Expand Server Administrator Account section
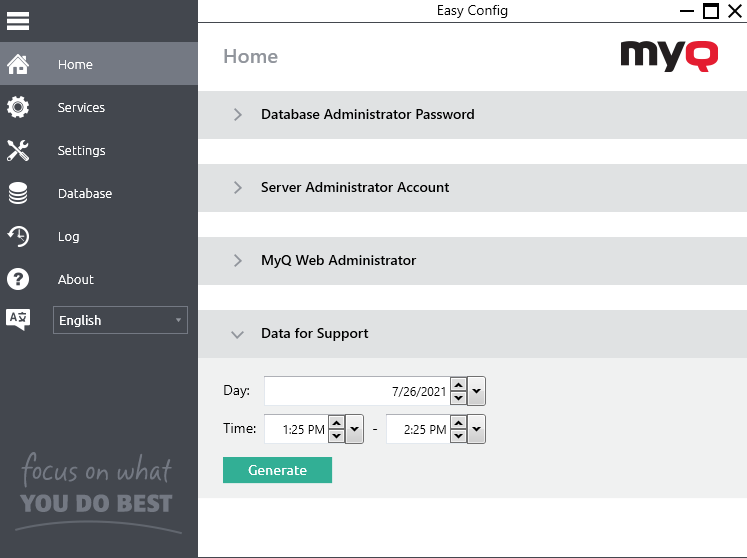This screenshot has width=747, height=558. [x=238, y=188]
